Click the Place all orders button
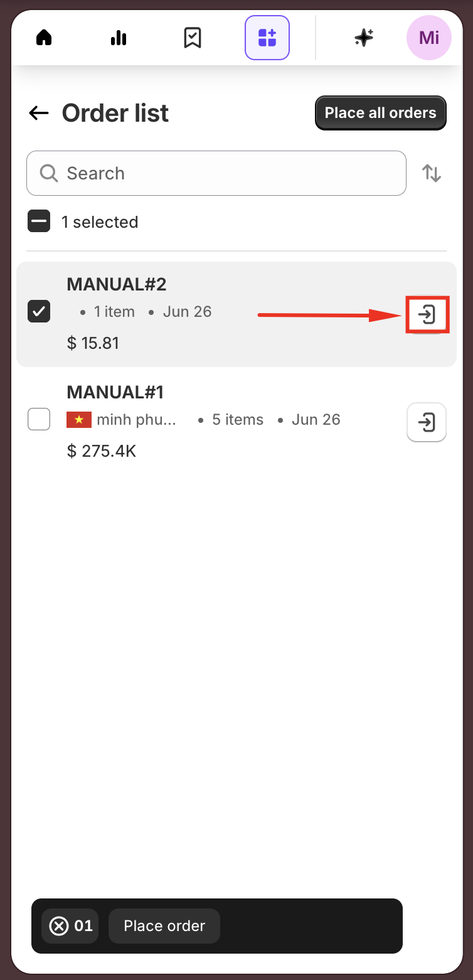This screenshot has height=980, width=473. point(381,113)
